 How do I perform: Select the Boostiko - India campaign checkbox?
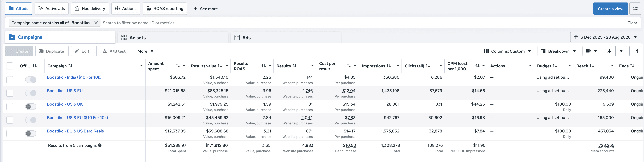[10, 80]
